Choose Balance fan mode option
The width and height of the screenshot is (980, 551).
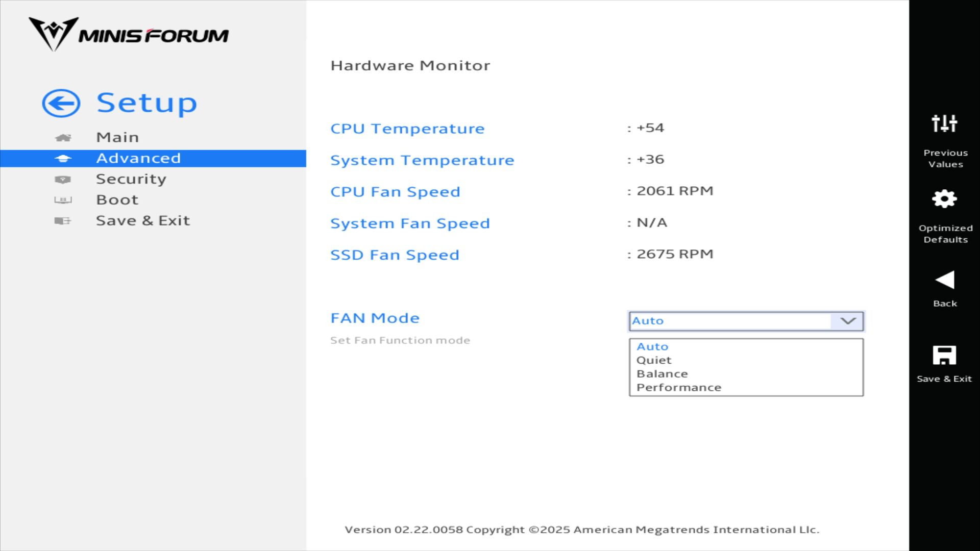click(662, 374)
